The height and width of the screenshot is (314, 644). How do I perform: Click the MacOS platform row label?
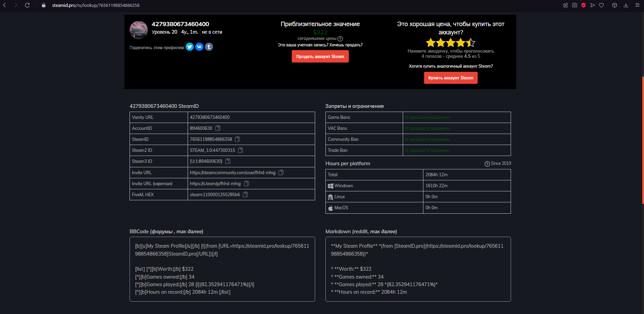[x=341, y=208]
